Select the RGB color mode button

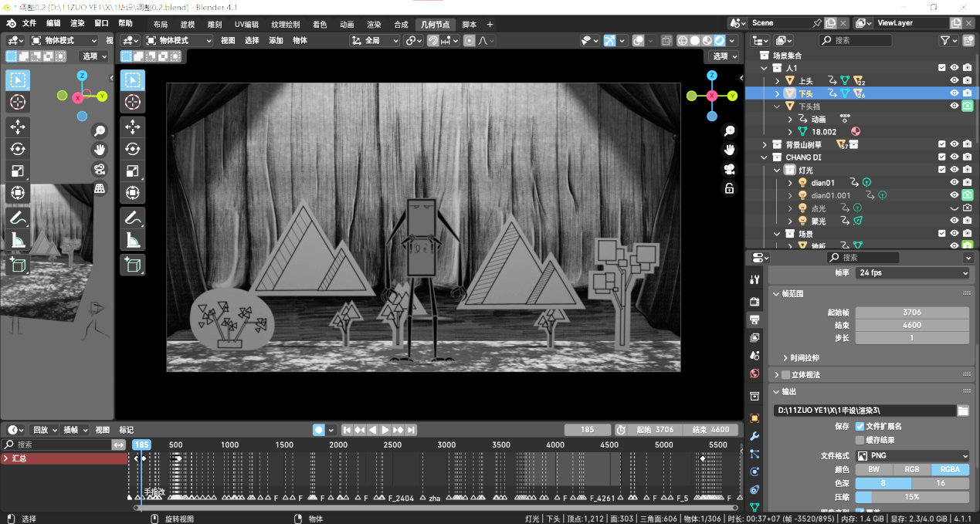pyautogui.click(x=912, y=469)
